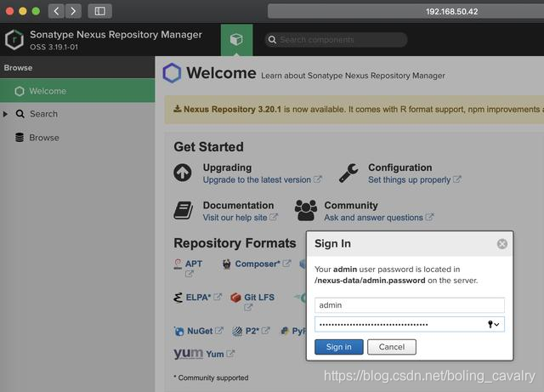Screen dimensions: 544x392
Task: Click the admin username field
Action: point(410,305)
